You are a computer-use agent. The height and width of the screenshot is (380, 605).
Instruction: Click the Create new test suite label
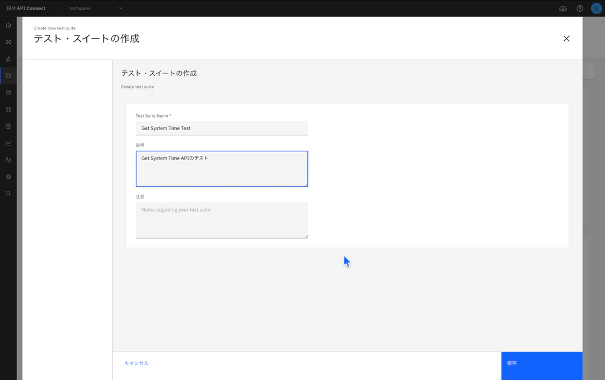pos(54,28)
